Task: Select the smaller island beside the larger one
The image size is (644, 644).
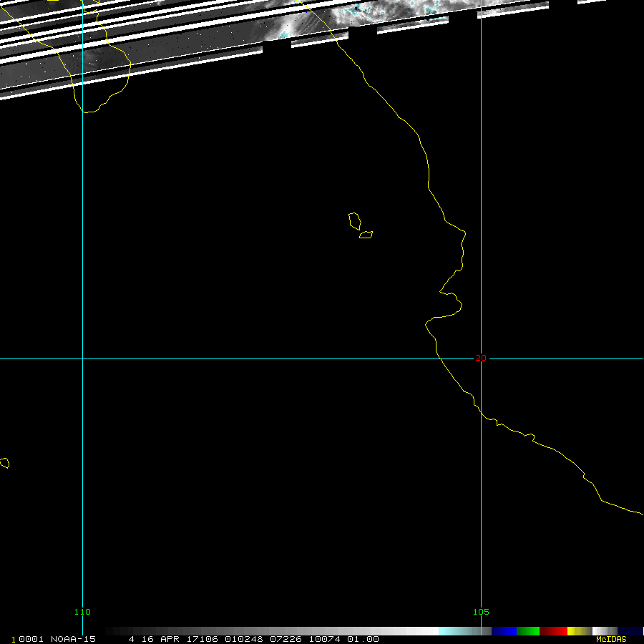Action: click(366, 234)
